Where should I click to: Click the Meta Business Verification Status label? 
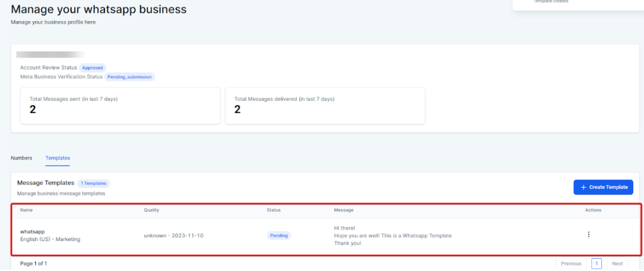pos(62,77)
